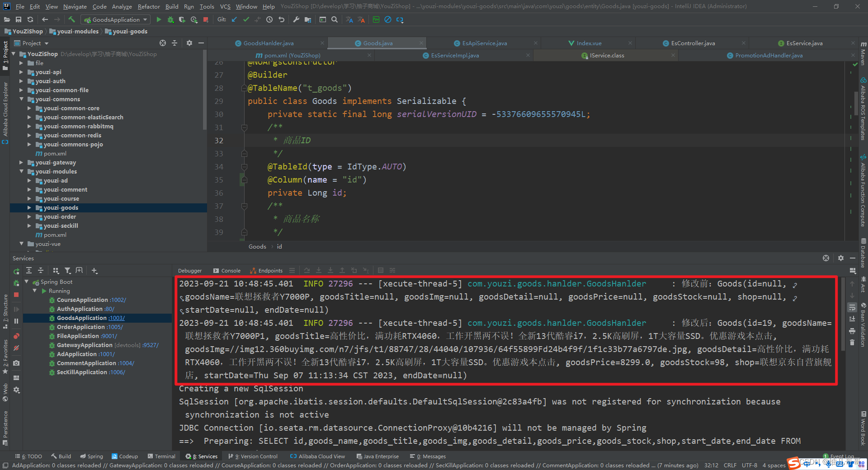868x470 pixels.
Task: Toggle the Structure tool window stripe
Action: click(x=5, y=311)
